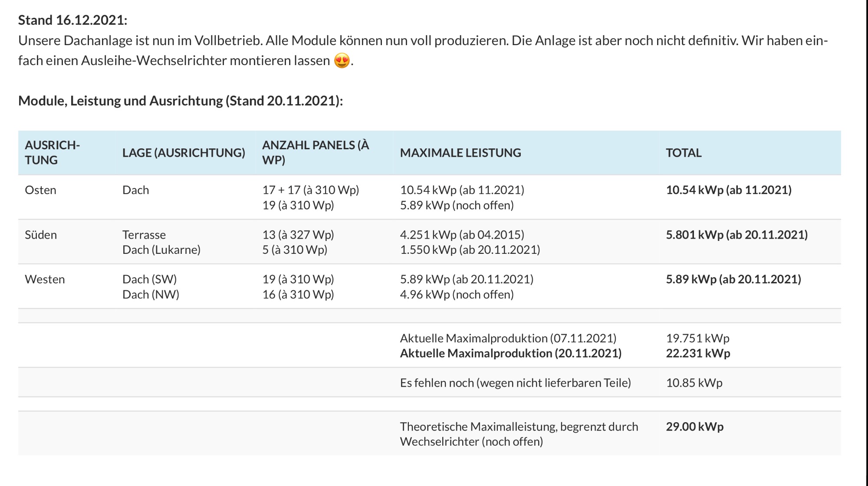Click the 'AUSRICHTUNG' column header
This screenshot has height=486, width=868.
pyautogui.click(x=52, y=152)
